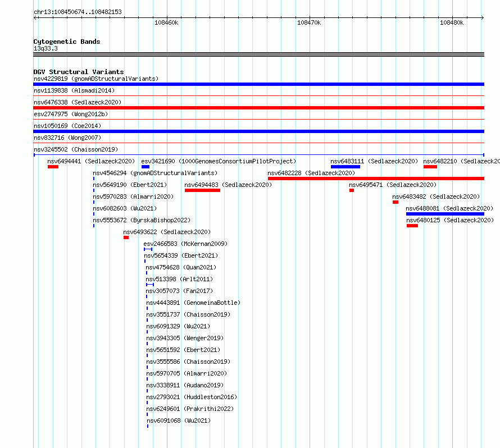This screenshot has width=500, height=448.
Task: Open the nsv6091329 (Wu2021) label
Action: pyautogui.click(x=178, y=326)
